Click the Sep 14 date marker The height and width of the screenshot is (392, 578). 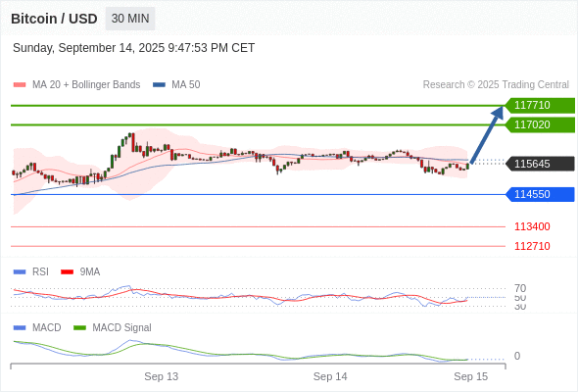coord(330,376)
